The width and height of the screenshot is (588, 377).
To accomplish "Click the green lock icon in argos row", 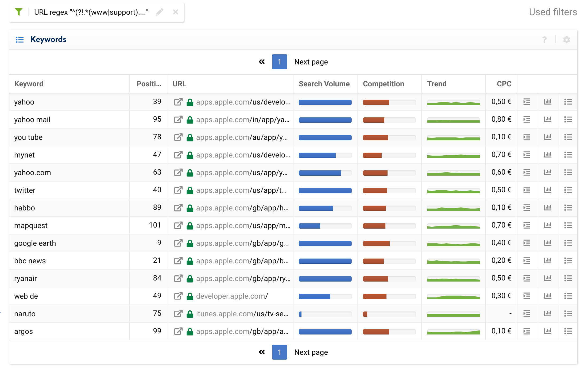I will point(190,332).
